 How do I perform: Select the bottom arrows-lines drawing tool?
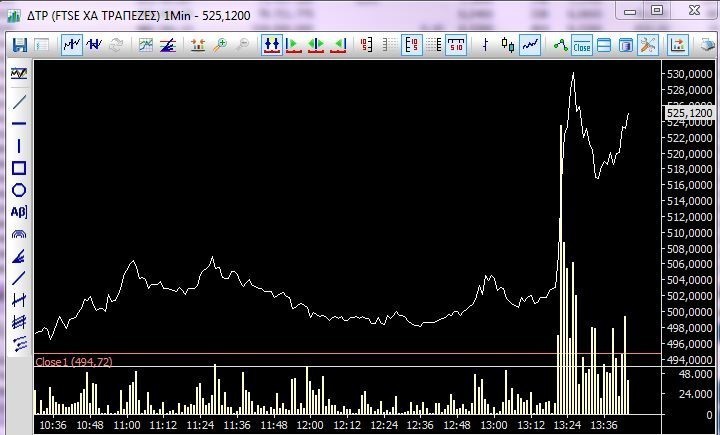19,344
